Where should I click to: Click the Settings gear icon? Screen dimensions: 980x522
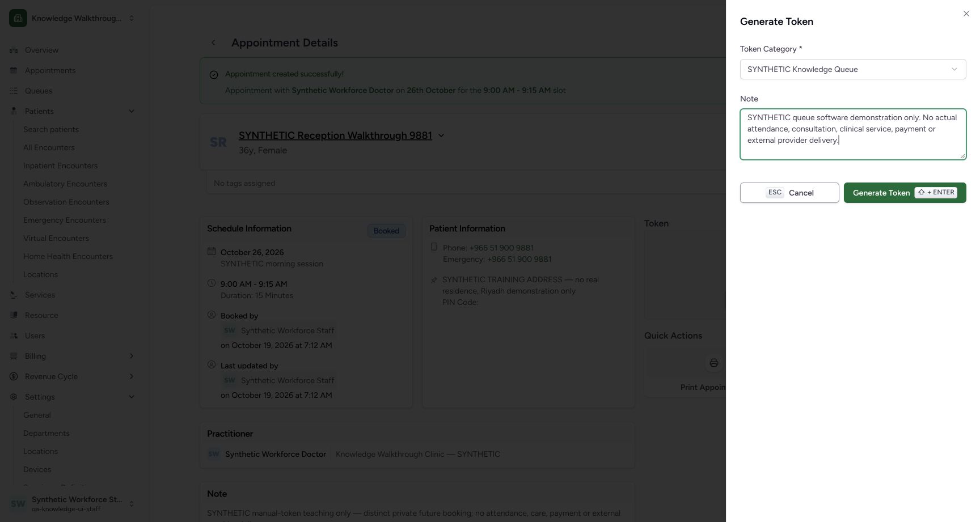click(14, 397)
